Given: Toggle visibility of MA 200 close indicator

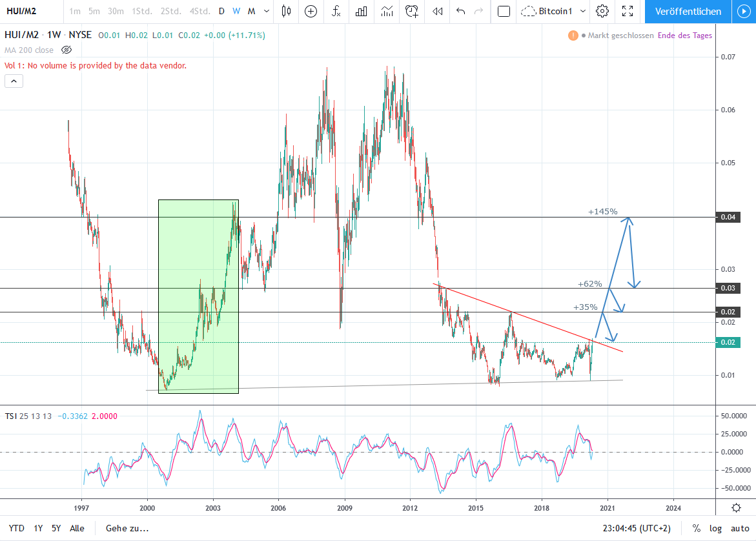Looking at the screenshot, I should [x=66, y=50].
